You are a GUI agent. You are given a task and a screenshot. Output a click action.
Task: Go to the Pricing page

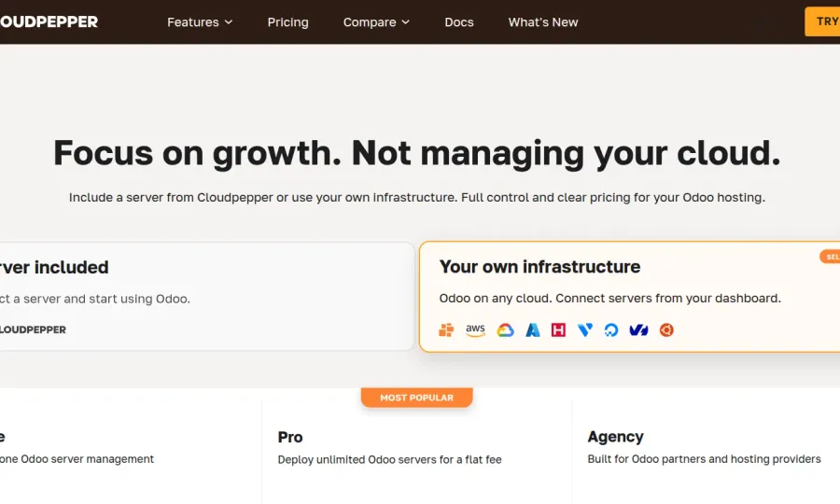pyautogui.click(x=288, y=22)
